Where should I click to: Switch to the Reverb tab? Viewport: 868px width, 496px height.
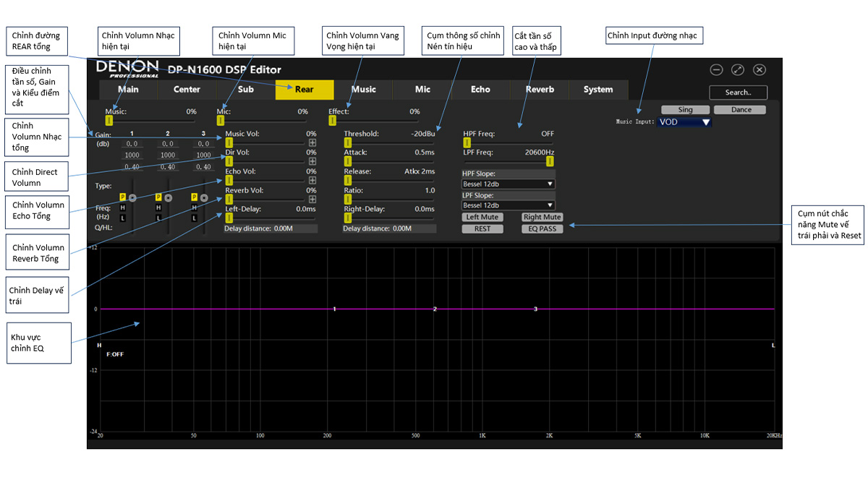[x=540, y=90]
